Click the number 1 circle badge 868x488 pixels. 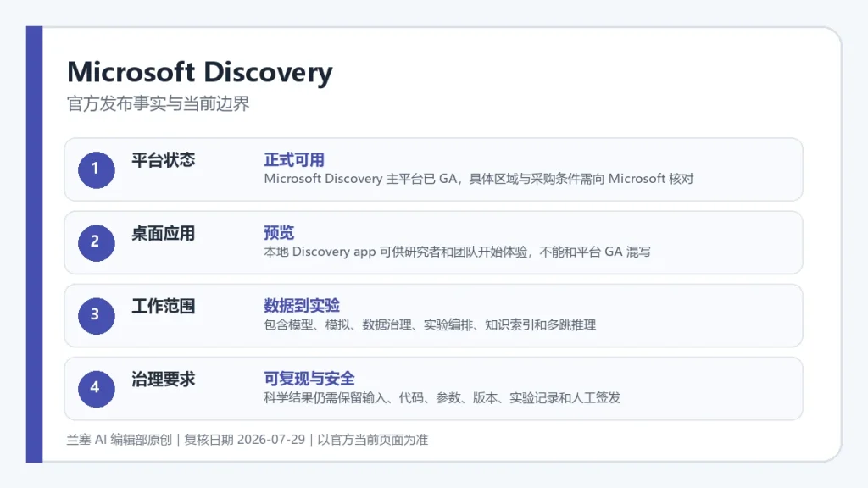97,169
